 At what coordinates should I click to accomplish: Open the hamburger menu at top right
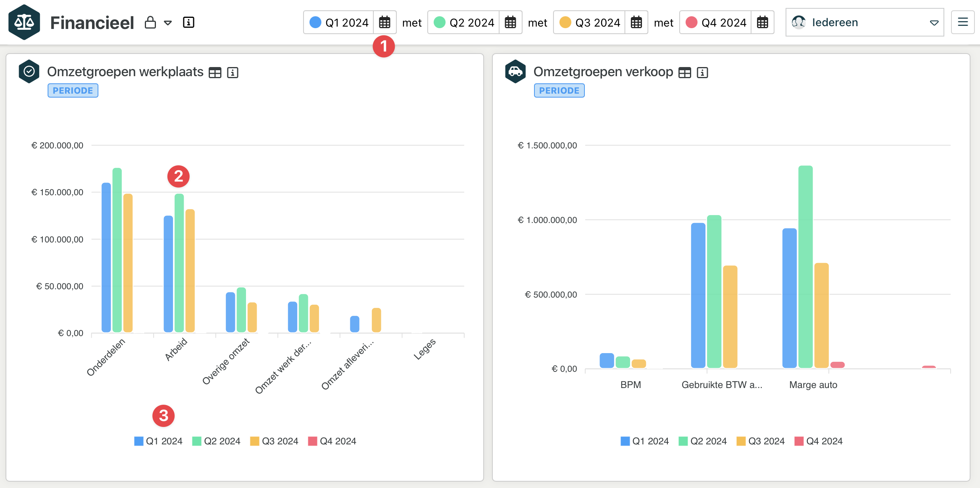point(963,22)
